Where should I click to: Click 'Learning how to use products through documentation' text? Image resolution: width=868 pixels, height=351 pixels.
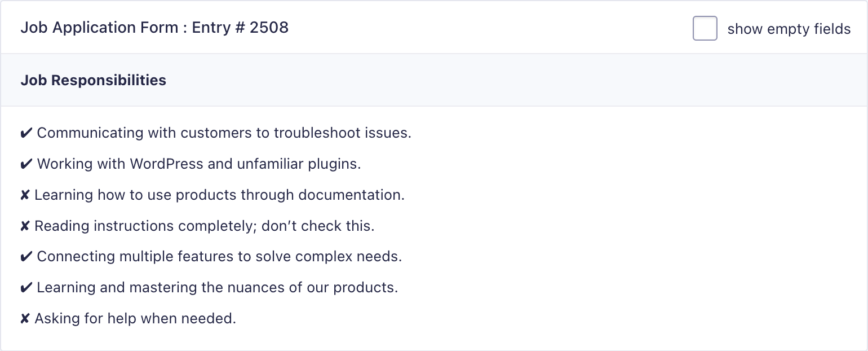(220, 195)
